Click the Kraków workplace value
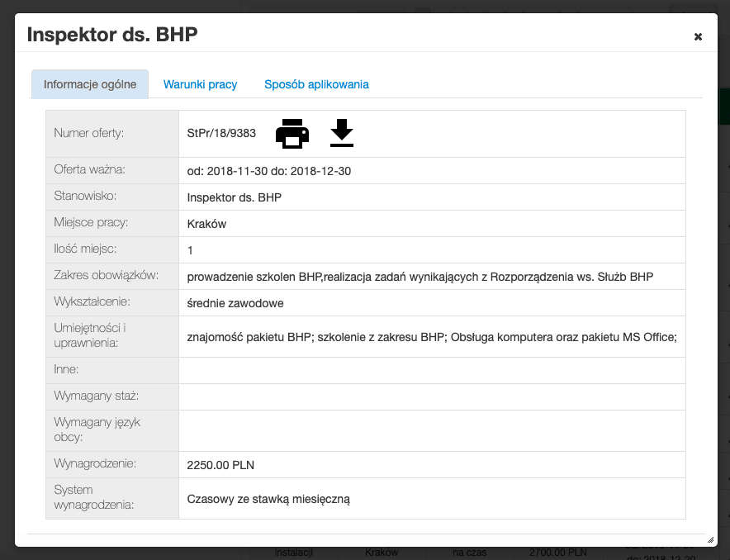 [x=206, y=224]
